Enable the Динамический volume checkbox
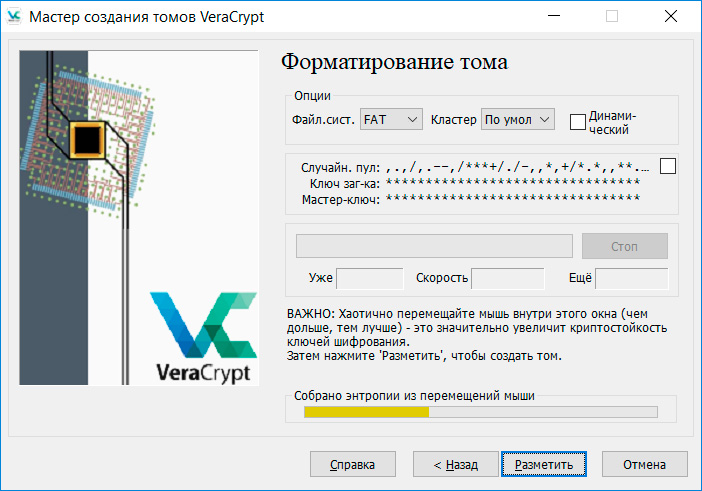The image size is (702, 491). tap(577, 122)
